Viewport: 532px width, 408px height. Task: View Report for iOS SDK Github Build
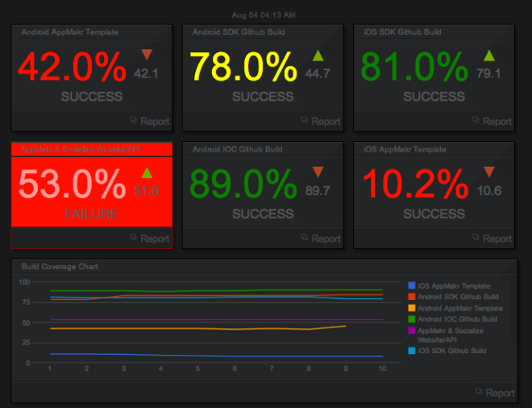[492, 121]
